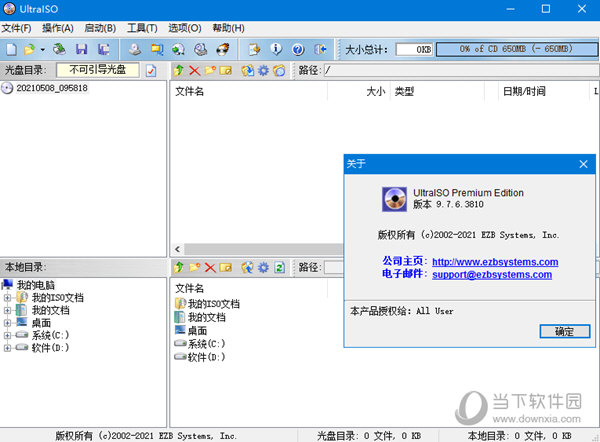Click 确定 button in About dialog
Viewport: 600px width, 442px height.
point(564,331)
